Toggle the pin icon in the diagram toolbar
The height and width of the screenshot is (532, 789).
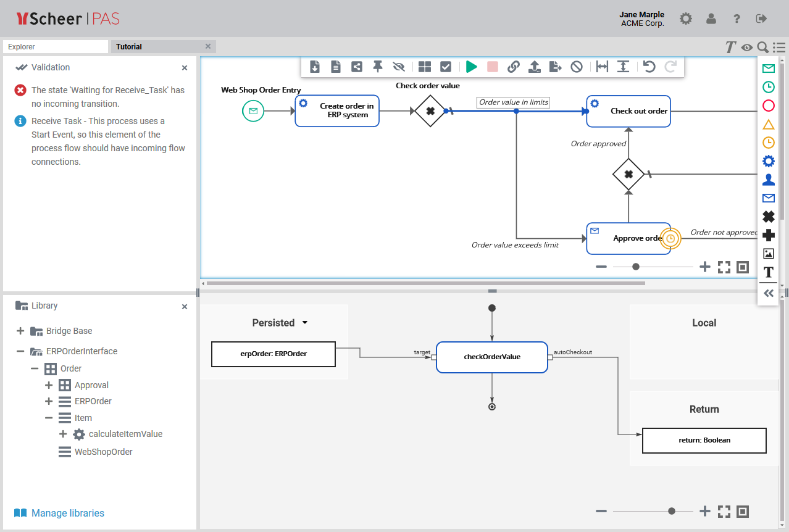[x=377, y=67]
